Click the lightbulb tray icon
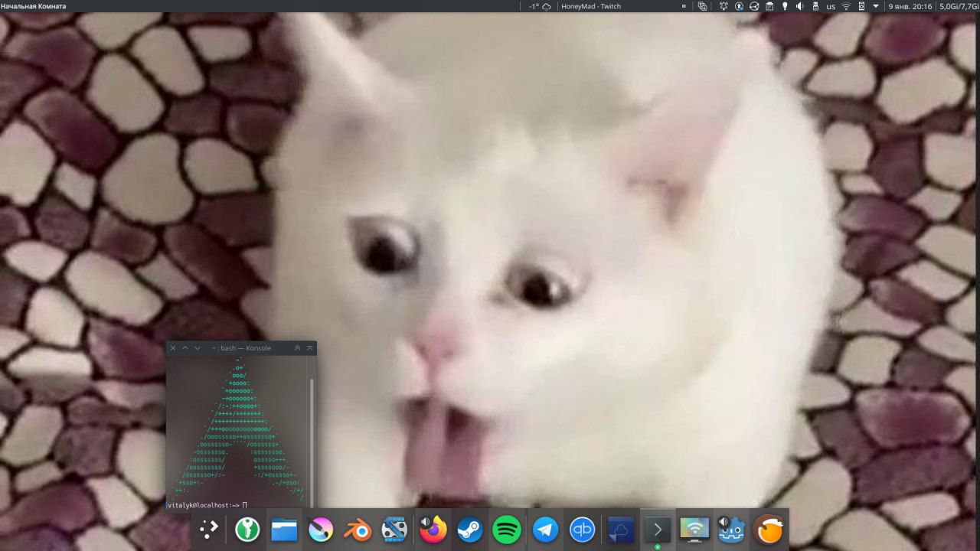 (784, 6)
